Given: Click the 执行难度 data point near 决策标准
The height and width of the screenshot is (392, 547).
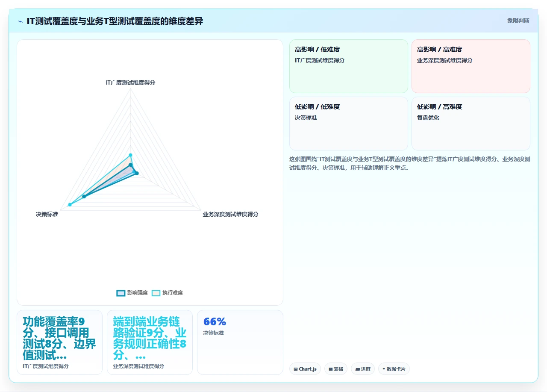Looking at the screenshot, I should click(70, 205).
